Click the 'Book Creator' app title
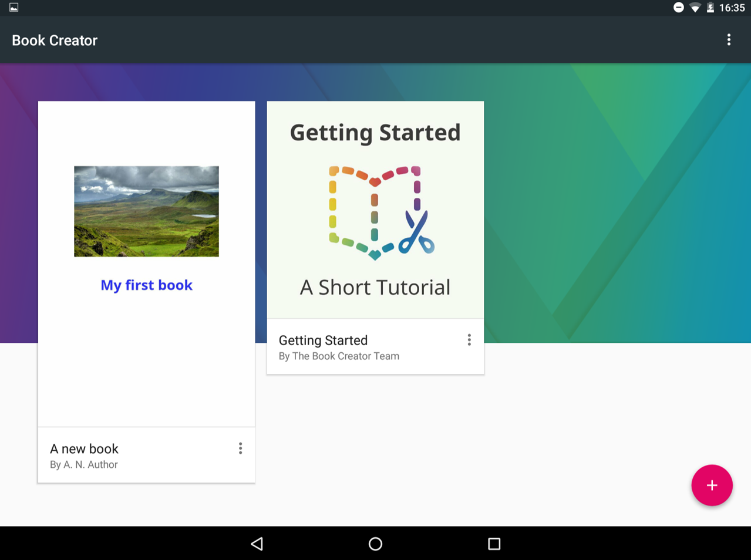751x560 pixels. tap(55, 41)
